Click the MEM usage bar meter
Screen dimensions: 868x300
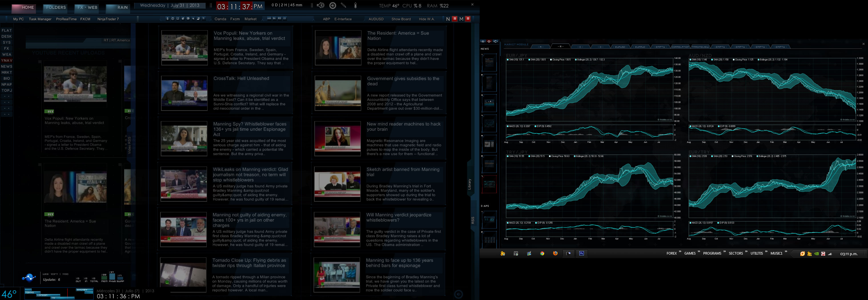pos(104,278)
